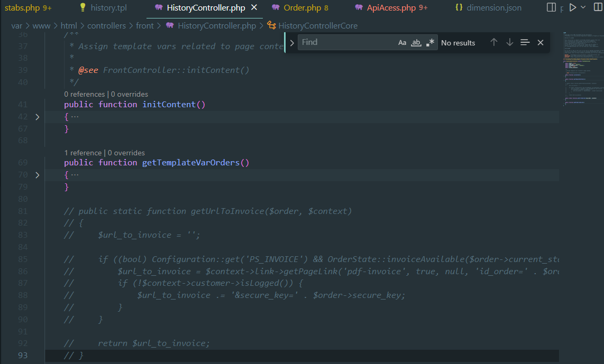This screenshot has width=604, height=364.
Task: Expand the Replace field chevron
Action: click(291, 43)
